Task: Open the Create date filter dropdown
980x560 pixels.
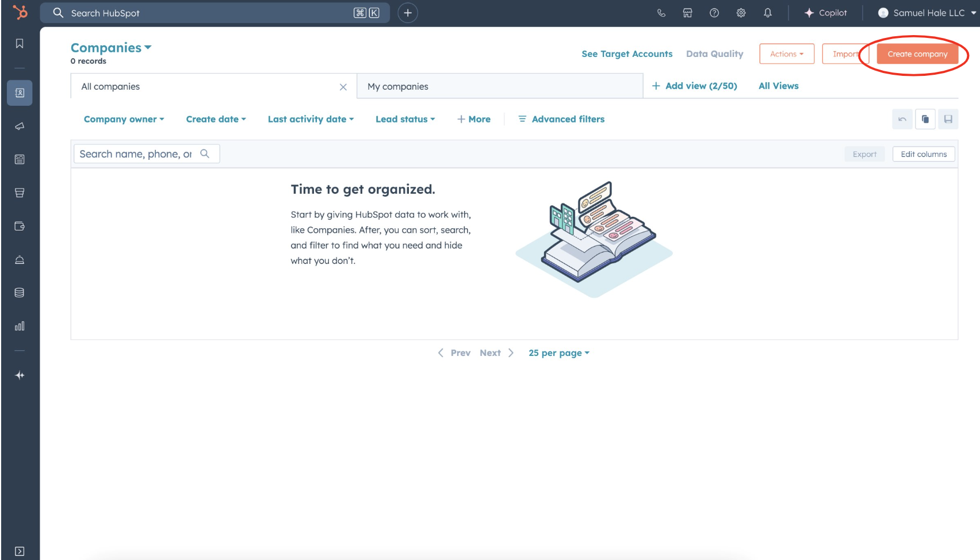Action: pyautogui.click(x=216, y=119)
